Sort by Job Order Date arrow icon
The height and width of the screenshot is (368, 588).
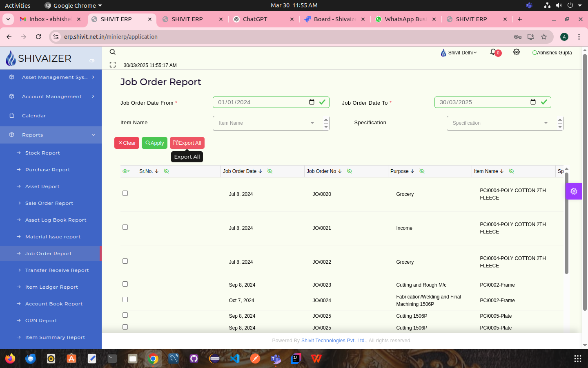[x=260, y=171]
